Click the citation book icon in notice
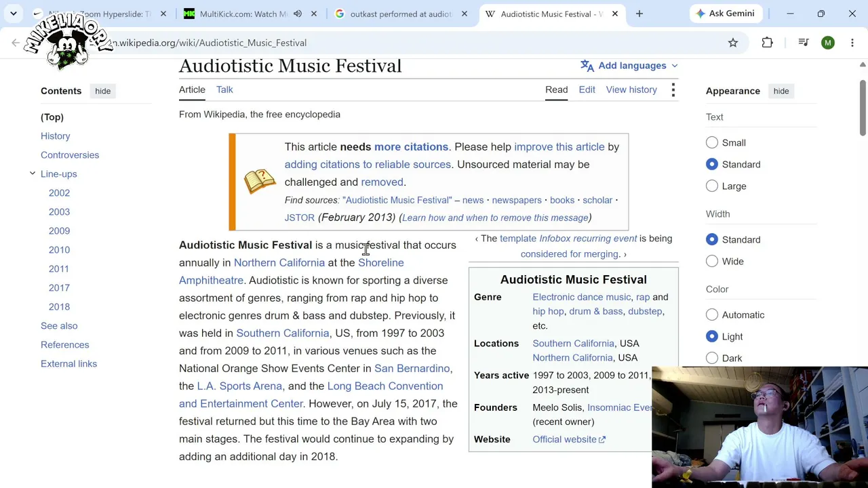Screen dimensions: 868x488 [x=260, y=182]
